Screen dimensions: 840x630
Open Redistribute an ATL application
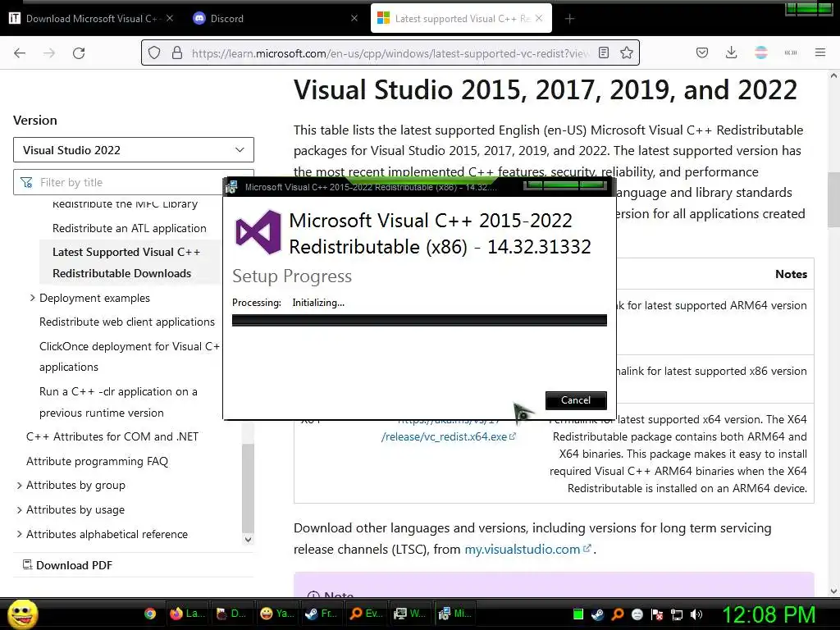point(129,228)
